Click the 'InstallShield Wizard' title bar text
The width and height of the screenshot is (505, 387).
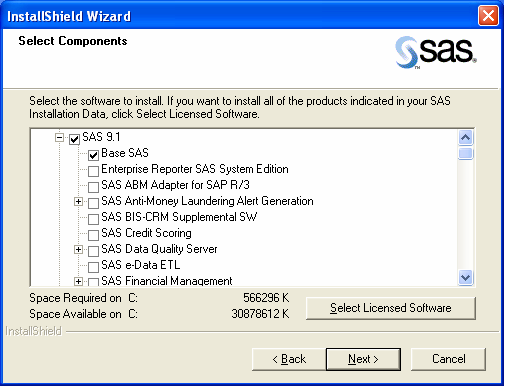click(x=69, y=16)
